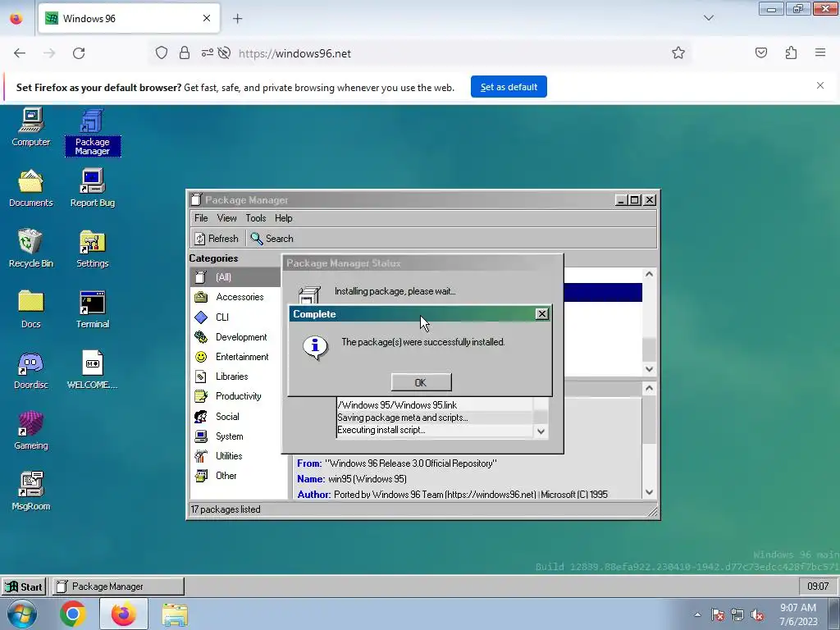Image resolution: width=840 pixels, height=630 pixels.
Task: Launch the Terminal desktop icon
Action: coord(92,308)
